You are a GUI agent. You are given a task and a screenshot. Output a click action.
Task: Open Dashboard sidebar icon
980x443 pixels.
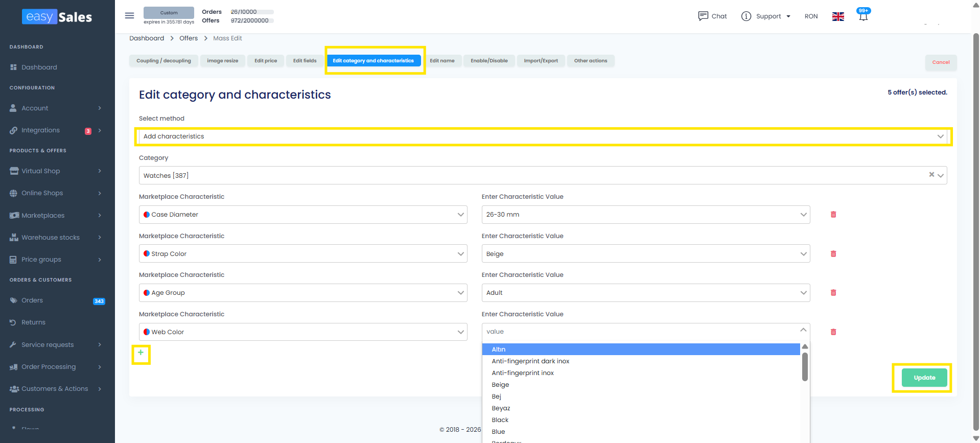pyautogui.click(x=13, y=67)
